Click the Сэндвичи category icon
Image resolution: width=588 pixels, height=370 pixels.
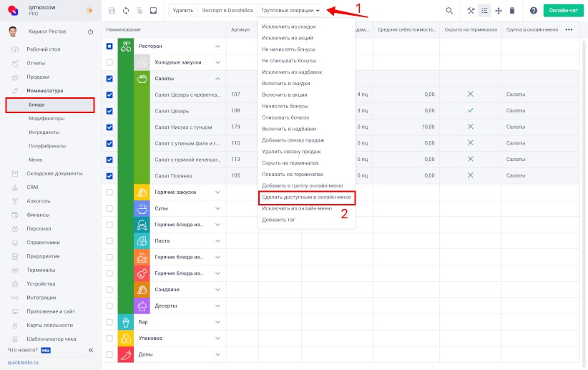click(142, 290)
